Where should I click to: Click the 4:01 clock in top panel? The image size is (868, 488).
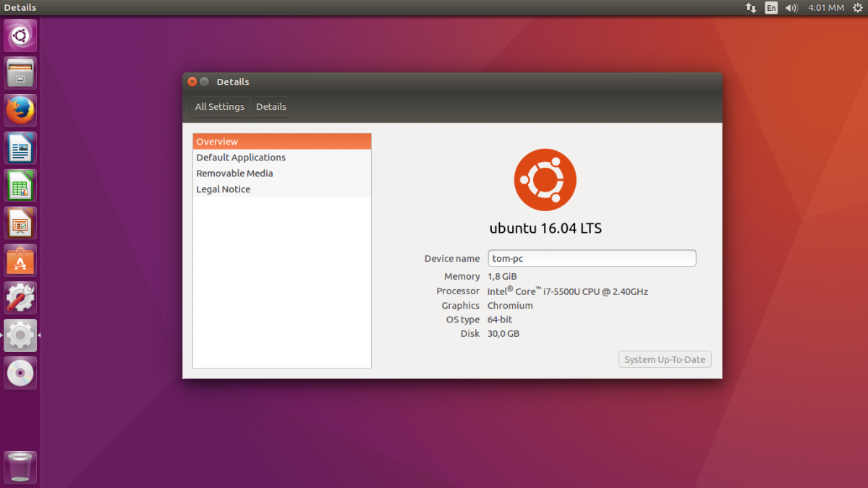[825, 8]
